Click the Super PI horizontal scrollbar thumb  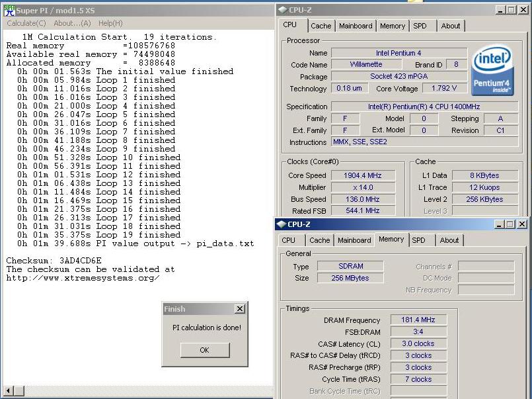pyautogui.click(x=19, y=391)
